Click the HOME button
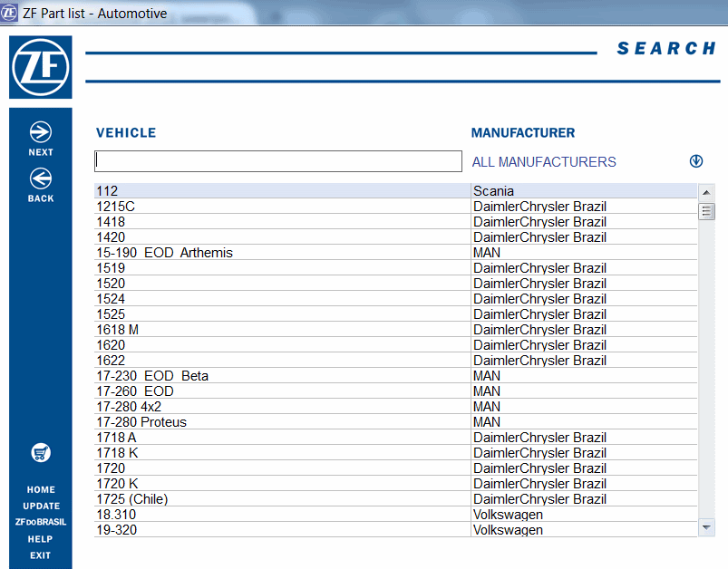Image resolution: width=728 pixels, height=569 pixels. coord(40,489)
